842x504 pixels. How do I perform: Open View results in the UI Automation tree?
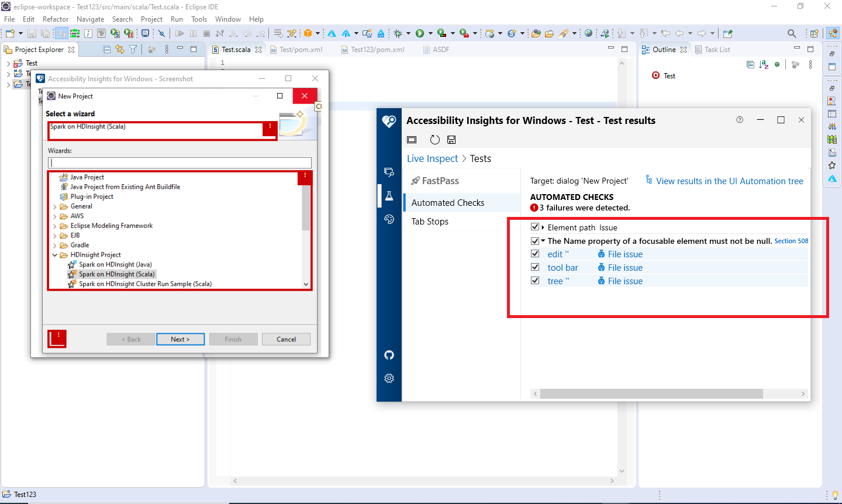pyautogui.click(x=729, y=181)
